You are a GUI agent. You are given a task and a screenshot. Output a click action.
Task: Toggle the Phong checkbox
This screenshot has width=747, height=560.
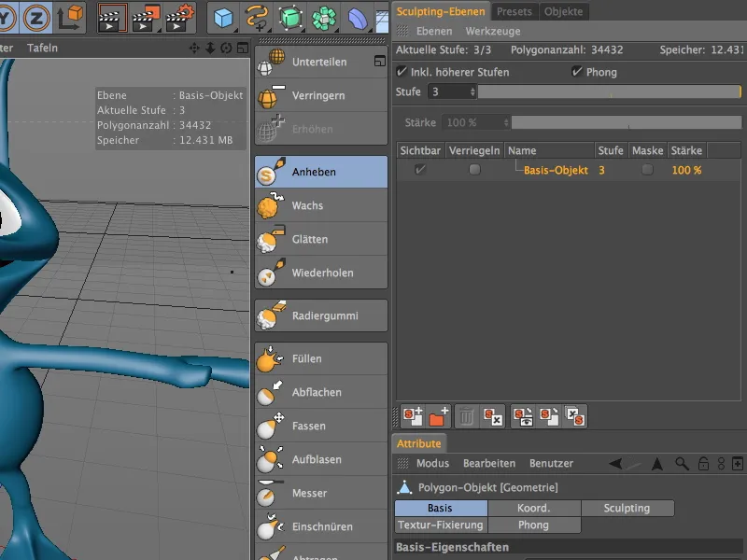pyautogui.click(x=576, y=72)
